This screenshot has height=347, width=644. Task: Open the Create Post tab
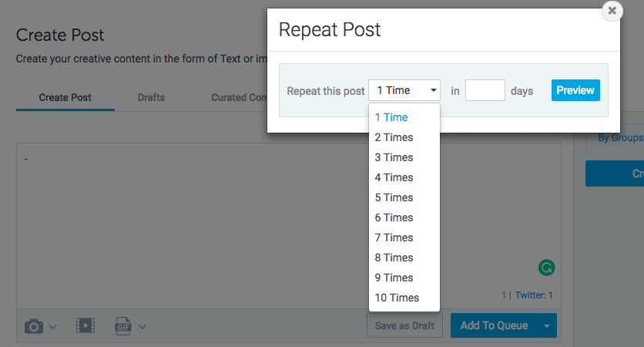click(65, 98)
